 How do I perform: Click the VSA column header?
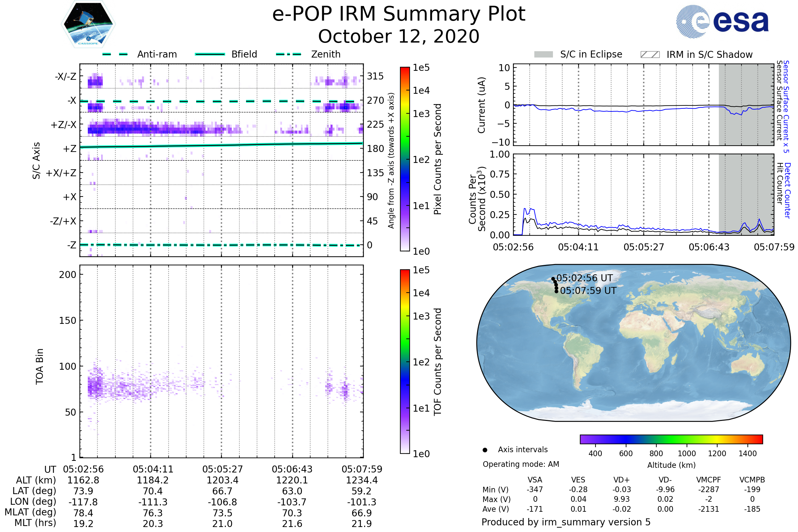pos(535,480)
